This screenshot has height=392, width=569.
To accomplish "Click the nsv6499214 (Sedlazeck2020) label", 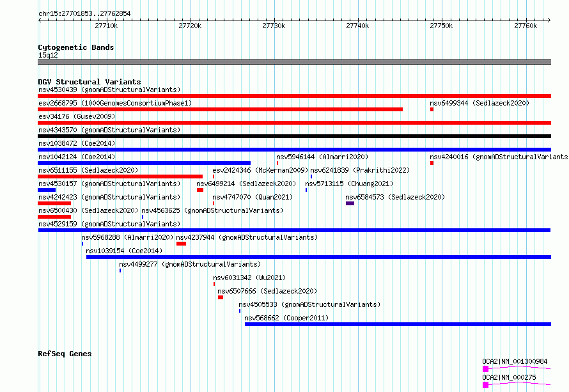I will coord(246,184).
